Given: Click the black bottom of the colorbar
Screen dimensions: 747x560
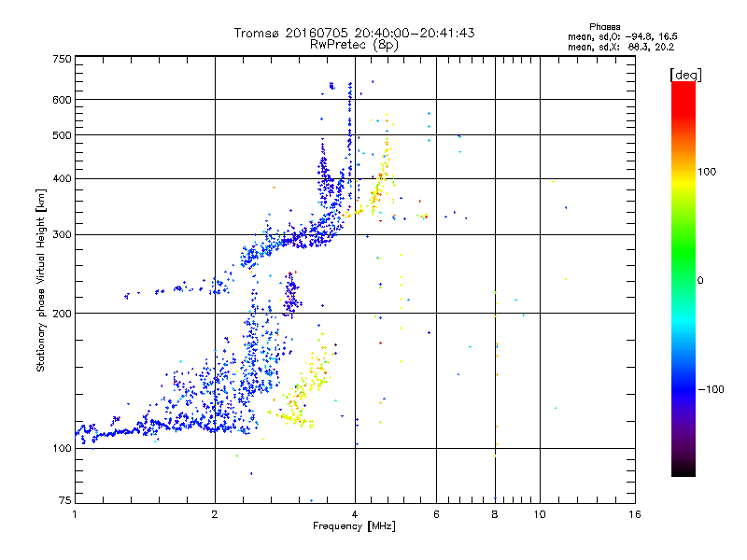Looking at the screenshot, I should (684, 469).
